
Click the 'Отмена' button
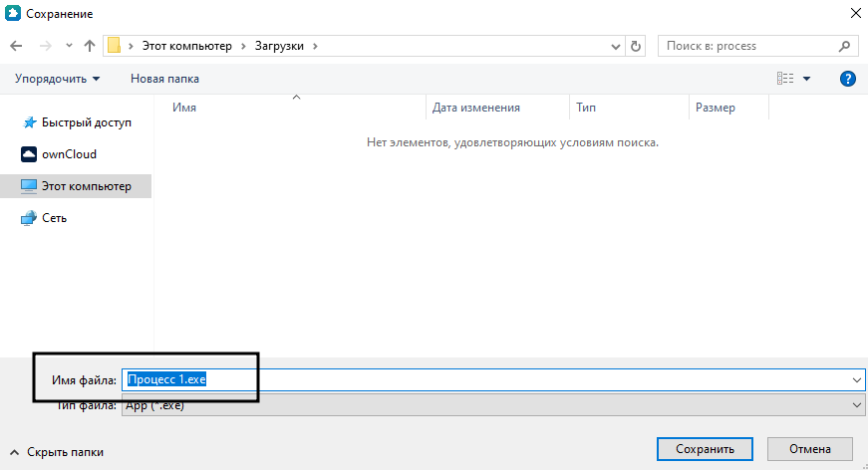[x=810, y=449]
